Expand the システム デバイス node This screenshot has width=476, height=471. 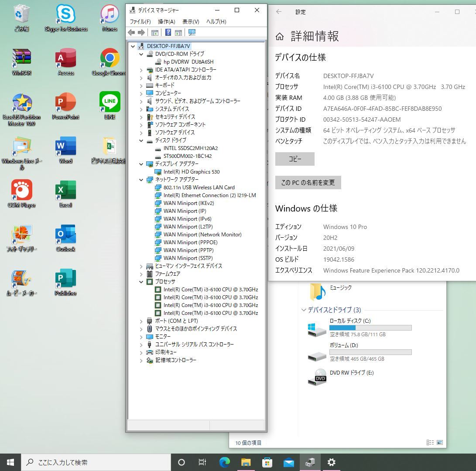click(x=141, y=109)
